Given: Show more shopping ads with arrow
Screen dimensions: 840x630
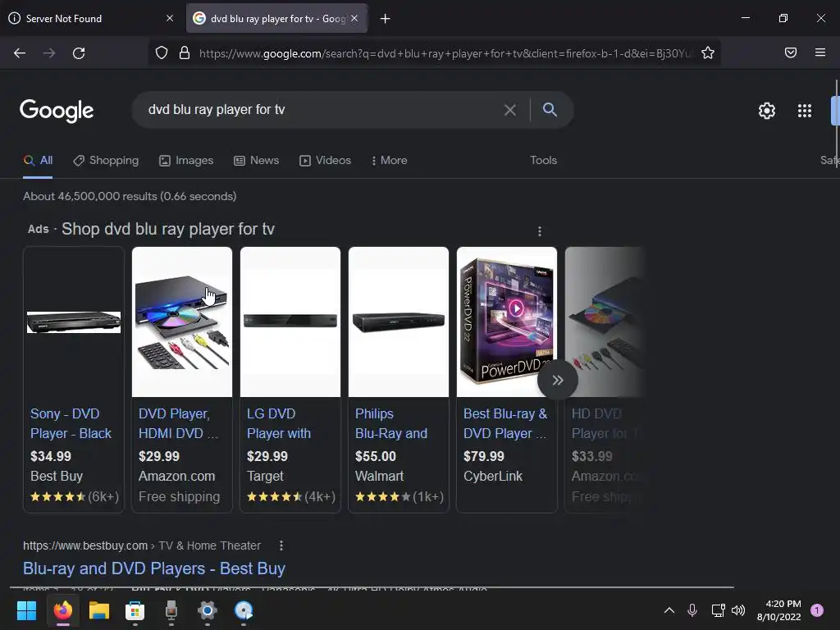Looking at the screenshot, I should [x=558, y=380].
